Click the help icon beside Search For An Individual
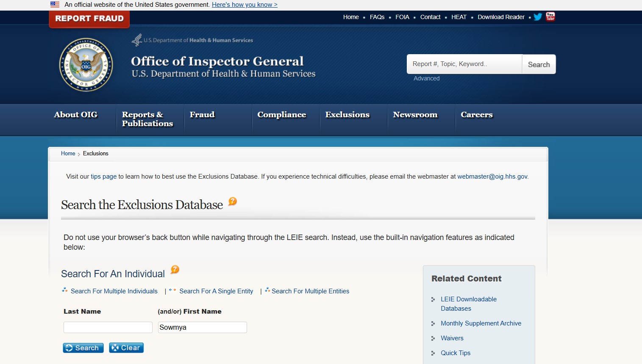The height and width of the screenshot is (364, 642). 175,270
